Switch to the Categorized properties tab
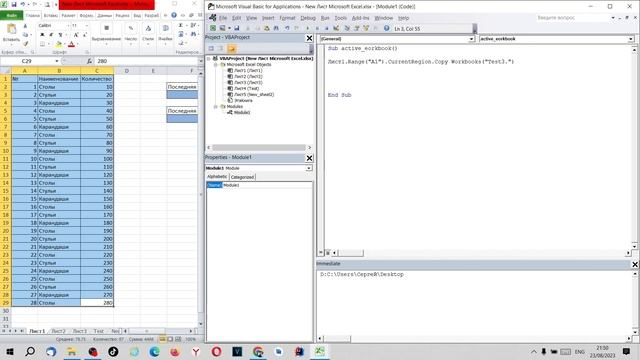The width and height of the screenshot is (640, 360). click(242, 177)
